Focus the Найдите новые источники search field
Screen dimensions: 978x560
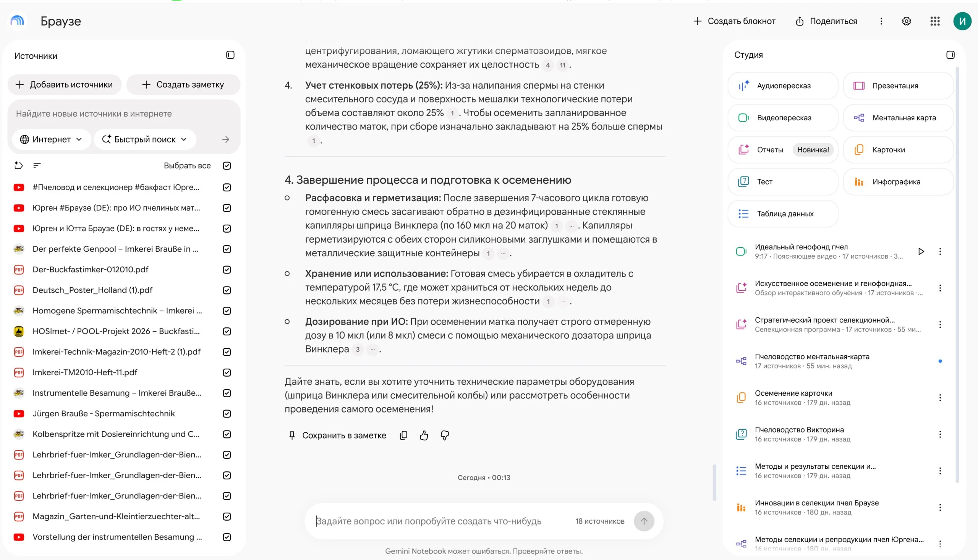(x=123, y=114)
